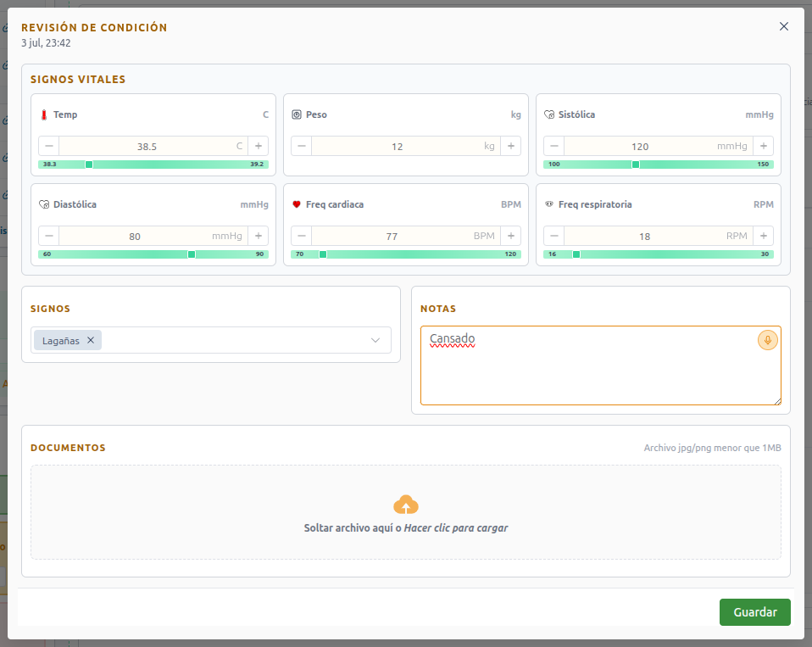Image resolution: width=812 pixels, height=647 pixels.
Task: Remove the Lagañas tag with its X
Action: 91,340
